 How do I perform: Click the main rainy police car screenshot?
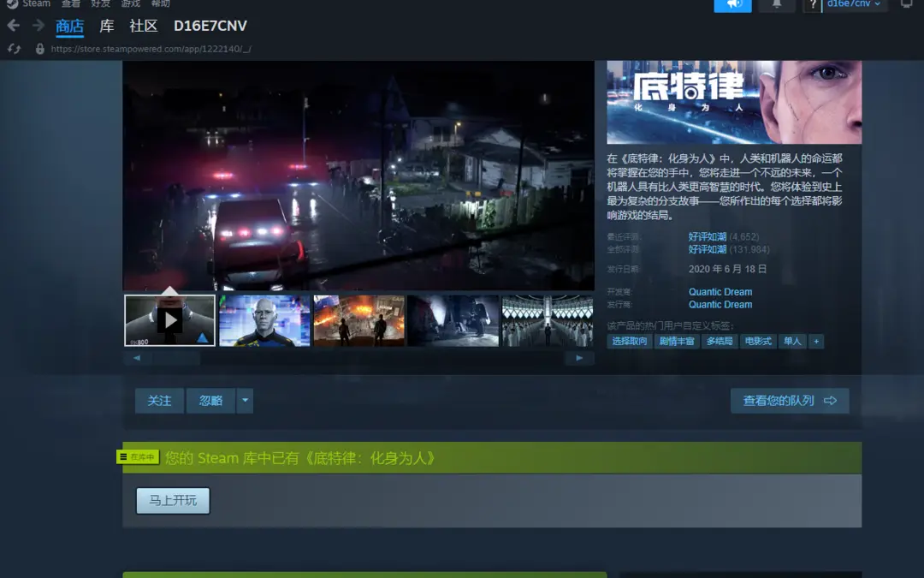358,176
